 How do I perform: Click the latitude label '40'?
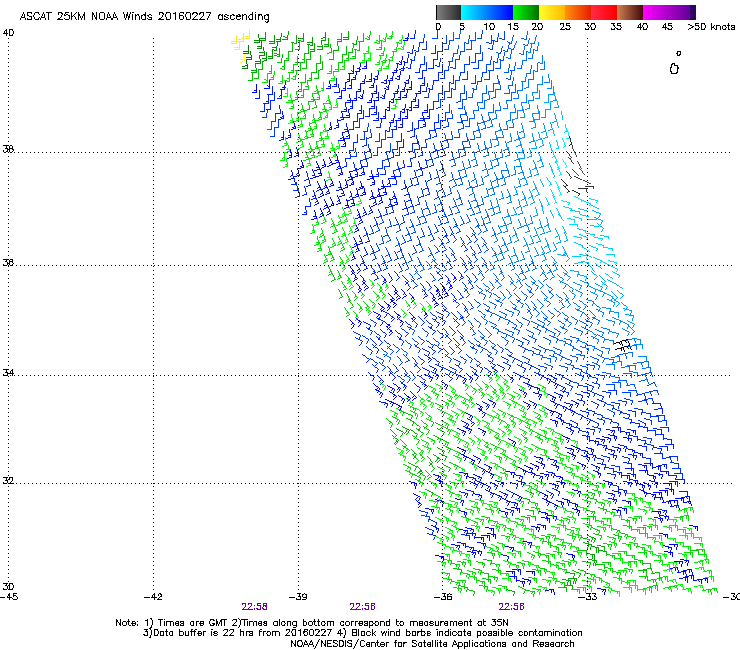[8, 33]
